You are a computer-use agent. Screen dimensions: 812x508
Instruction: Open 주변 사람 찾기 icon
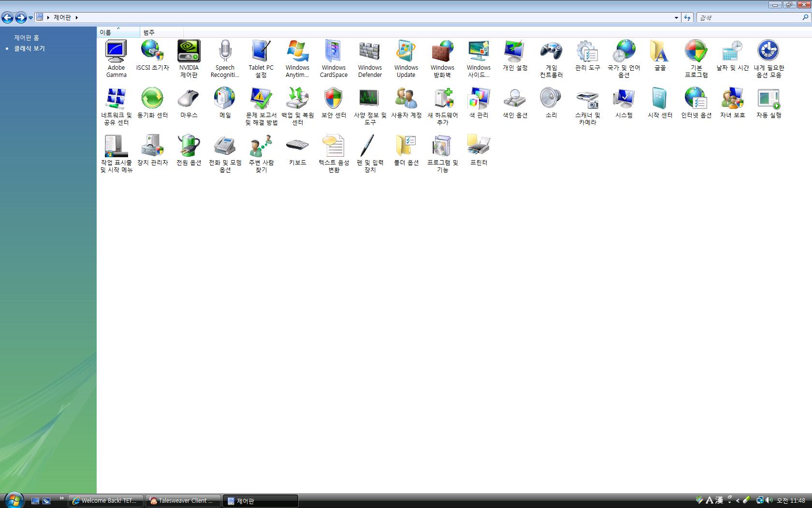point(261,146)
